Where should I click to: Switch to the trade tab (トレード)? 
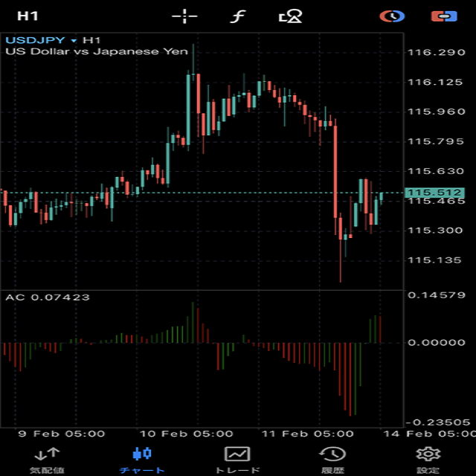[x=238, y=460]
